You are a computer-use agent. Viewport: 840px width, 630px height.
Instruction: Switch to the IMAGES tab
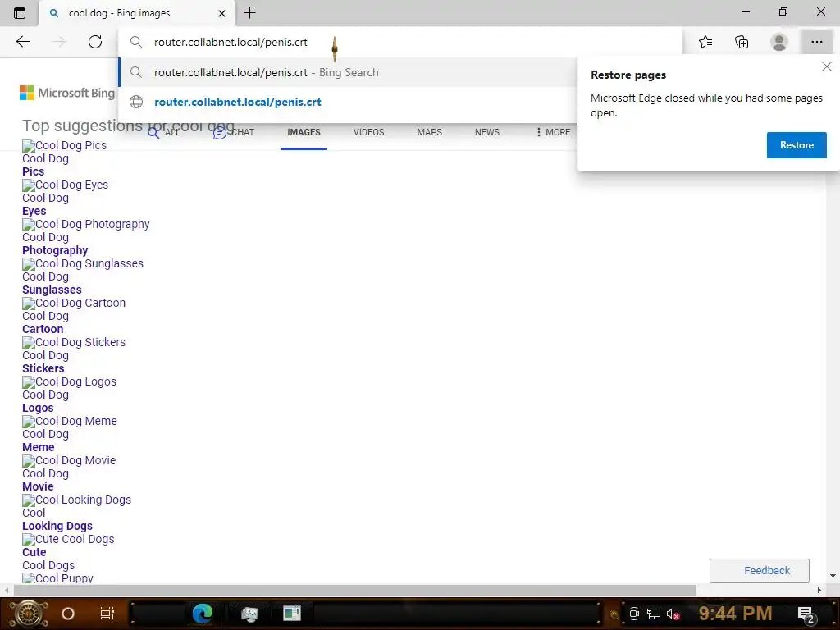click(x=304, y=132)
